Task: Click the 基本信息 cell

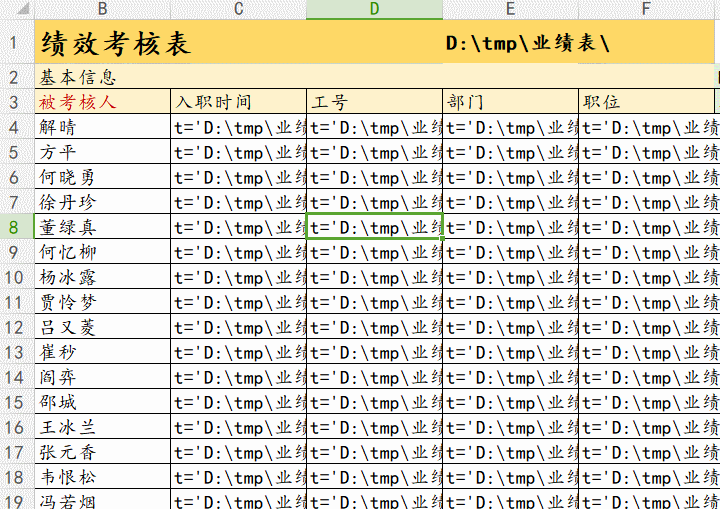Action: point(78,77)
